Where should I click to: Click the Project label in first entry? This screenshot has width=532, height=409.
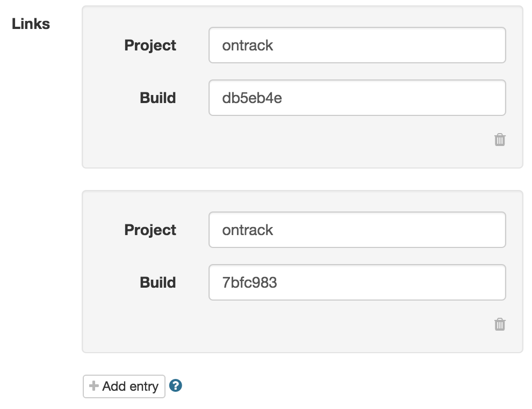[150, 46]
